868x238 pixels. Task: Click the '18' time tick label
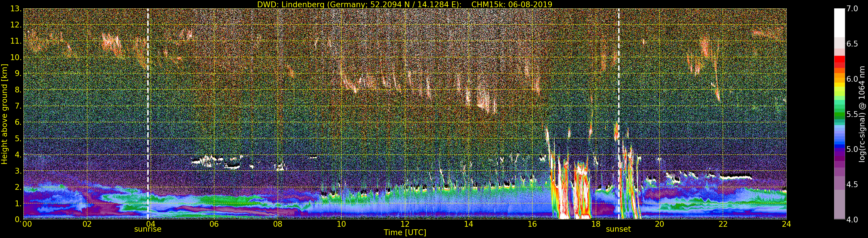coord(596,224)
